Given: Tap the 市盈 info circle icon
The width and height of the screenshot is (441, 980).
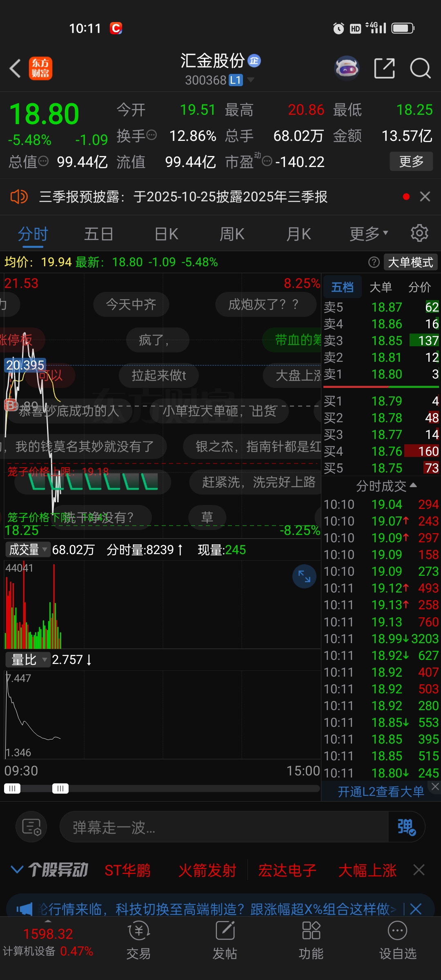Looking at the screenshot, I should [x=267, y=161].
